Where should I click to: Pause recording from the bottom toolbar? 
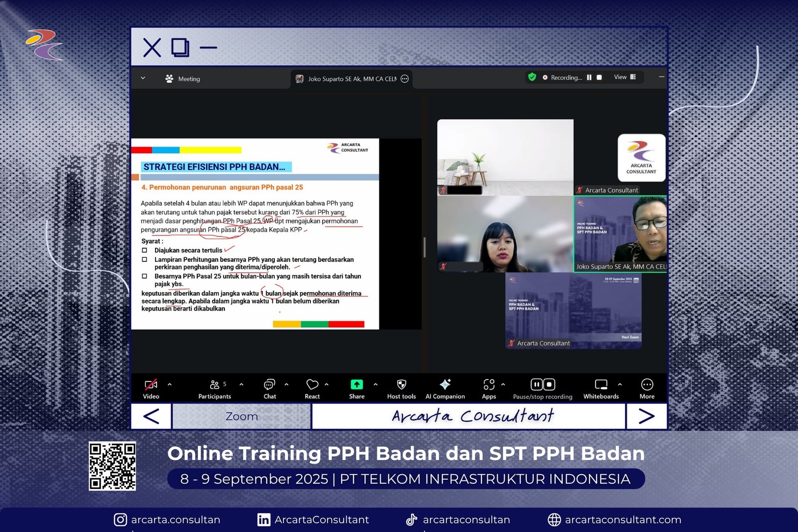coord(536,384)
